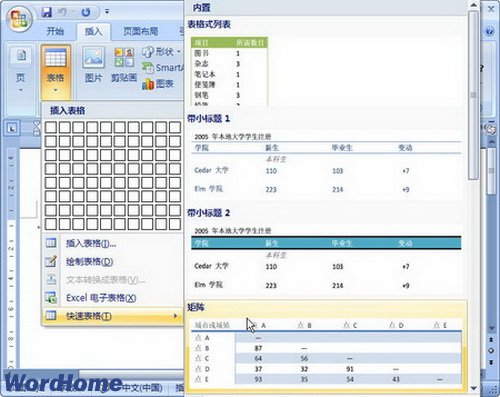Insert a picture with 图片 button

[93, 65]
